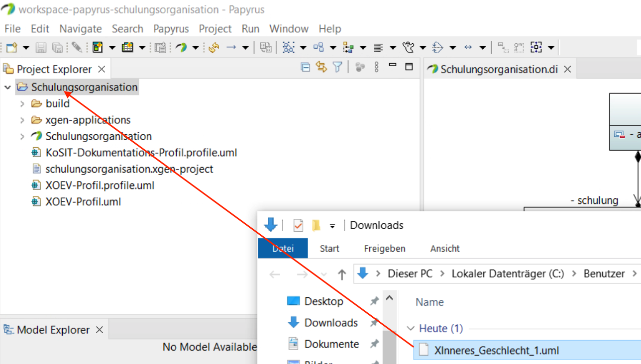Click the double-headed horizontal arrow icon

[x=468, y=48]
